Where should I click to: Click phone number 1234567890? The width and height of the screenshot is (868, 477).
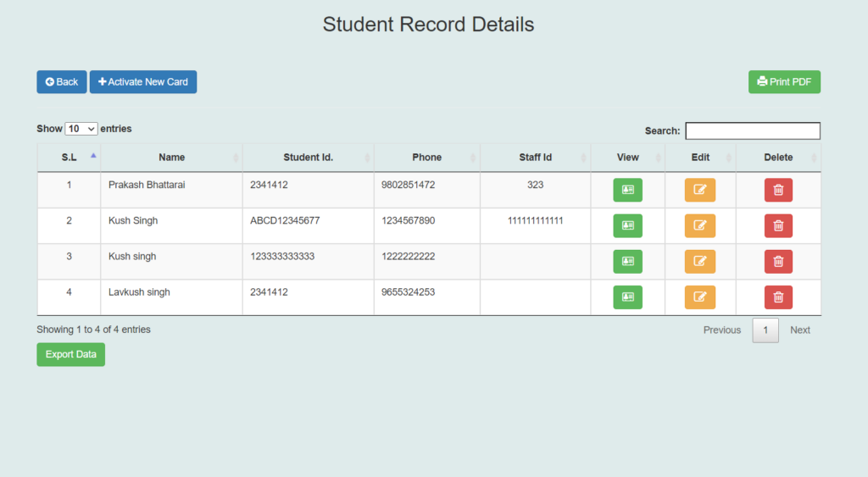click(x=408, y=221)
